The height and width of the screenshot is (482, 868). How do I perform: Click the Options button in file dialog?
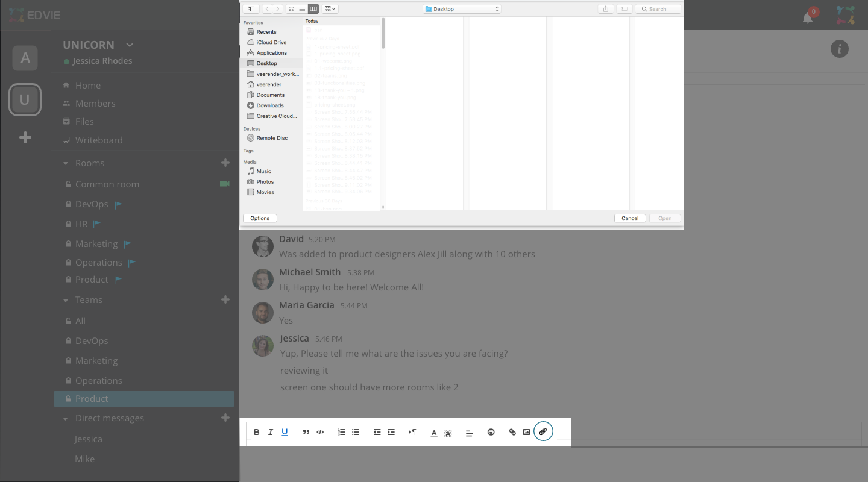pos(260,218)
